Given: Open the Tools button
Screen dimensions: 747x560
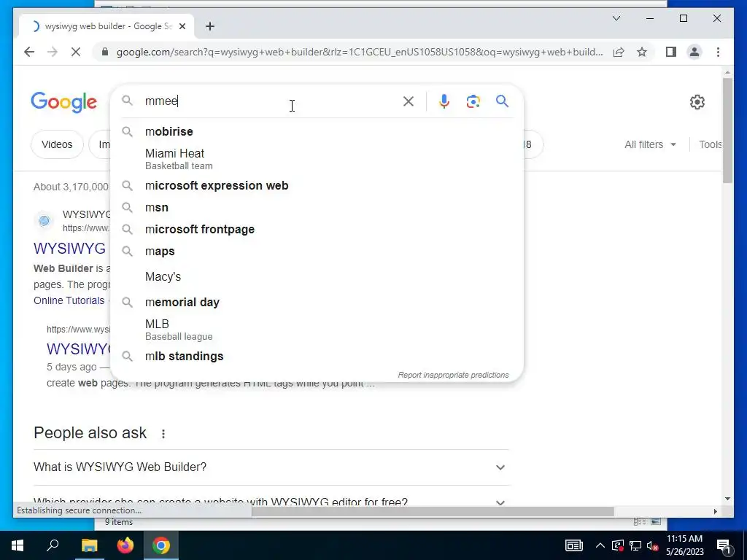Looking at the screenshot, I should click(x=711, y=144).
